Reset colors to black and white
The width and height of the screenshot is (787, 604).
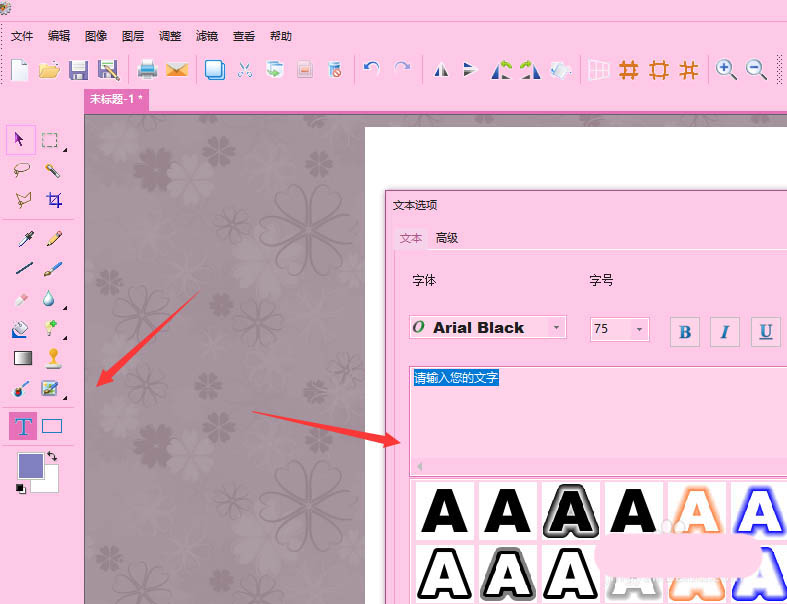21,489
